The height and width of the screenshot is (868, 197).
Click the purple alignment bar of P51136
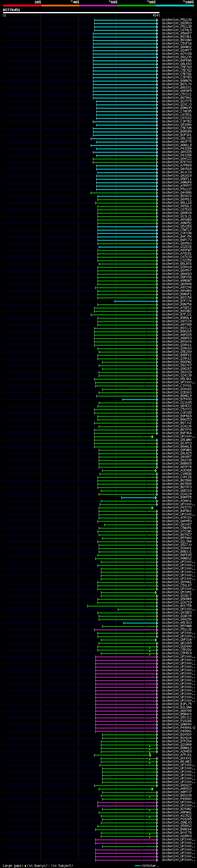tap(126, 630)
